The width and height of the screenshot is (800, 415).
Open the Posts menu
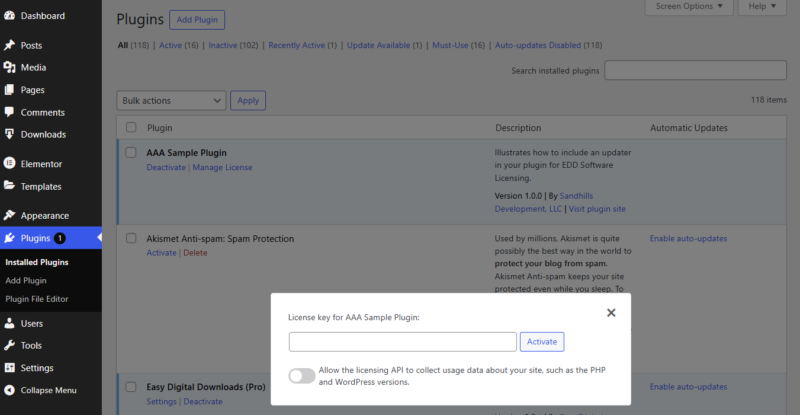(31, 45)
